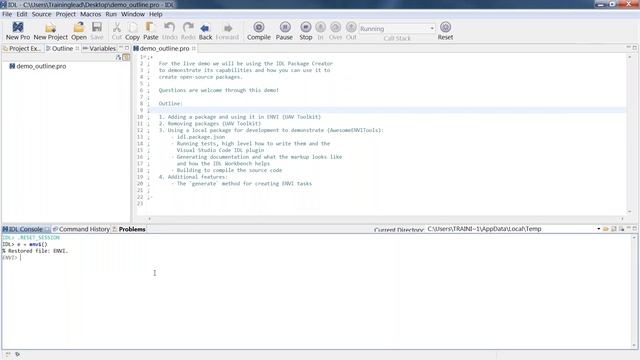
Task: Open the Current Directory dropdown arrow
Action: pos(598,229)
